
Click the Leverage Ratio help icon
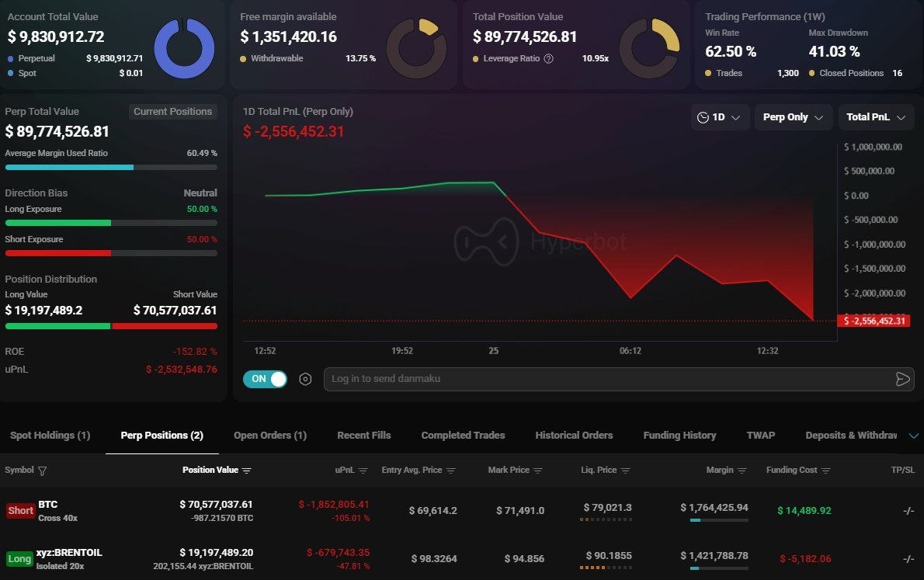coord(549,58)
